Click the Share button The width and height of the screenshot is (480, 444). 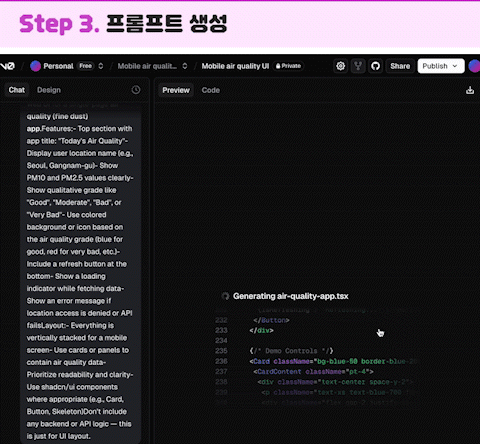point(400,66)
